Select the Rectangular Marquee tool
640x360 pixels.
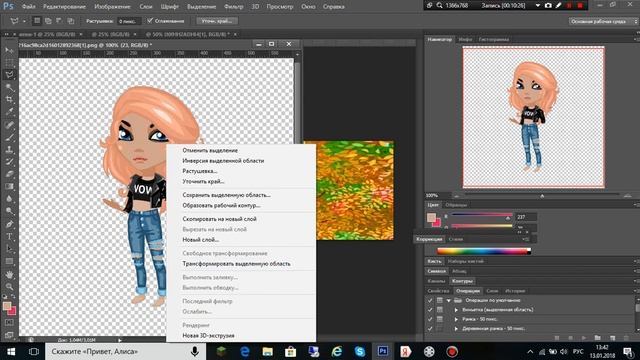[9, 62]
